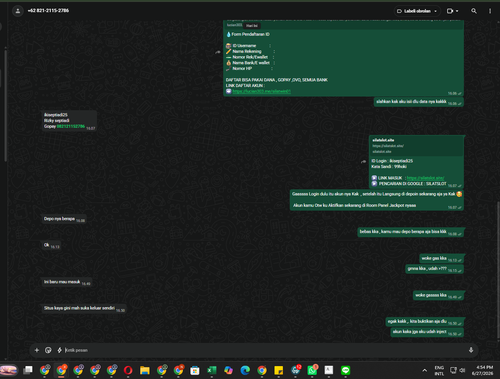Open Sticky Notes from taskbar
Screen dimensions: 500x379
coord(278,370)
